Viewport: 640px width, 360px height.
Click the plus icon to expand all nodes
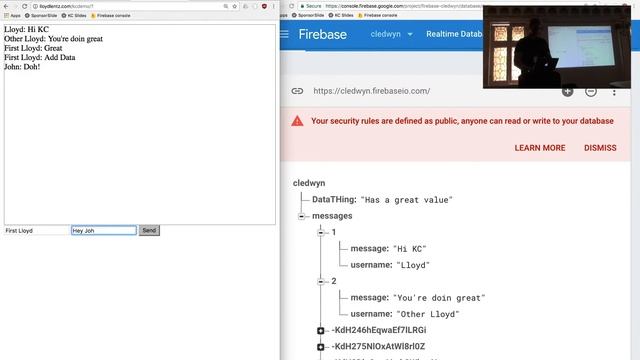coord(567,91)
